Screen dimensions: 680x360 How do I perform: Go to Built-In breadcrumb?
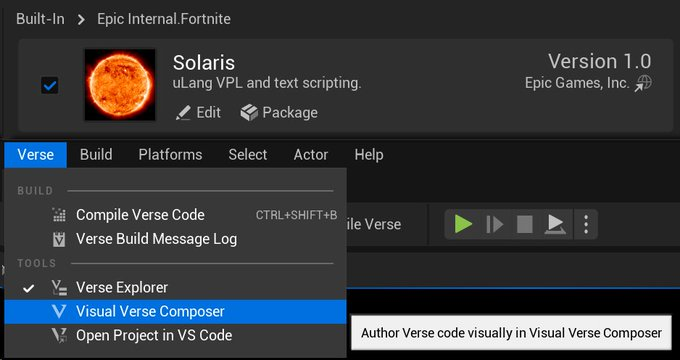pos(40,19)
